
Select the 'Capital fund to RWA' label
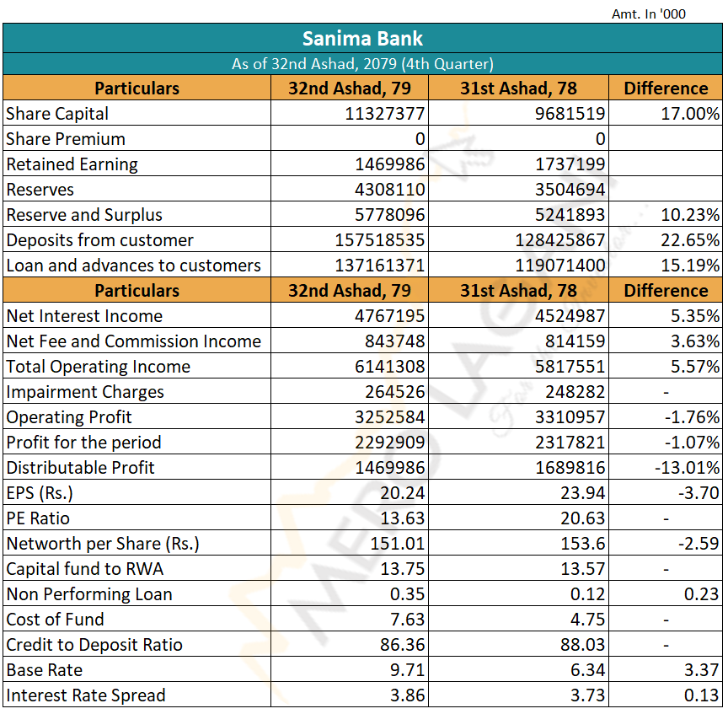point(85,570)
